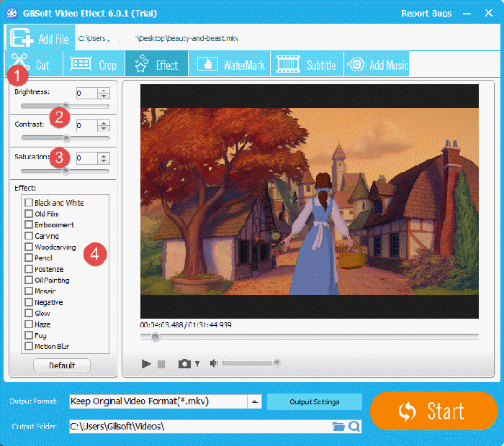This screenshot has width=504, height=446.
Task: Mute audio using the speaker icon
Action: coord(213,364)
